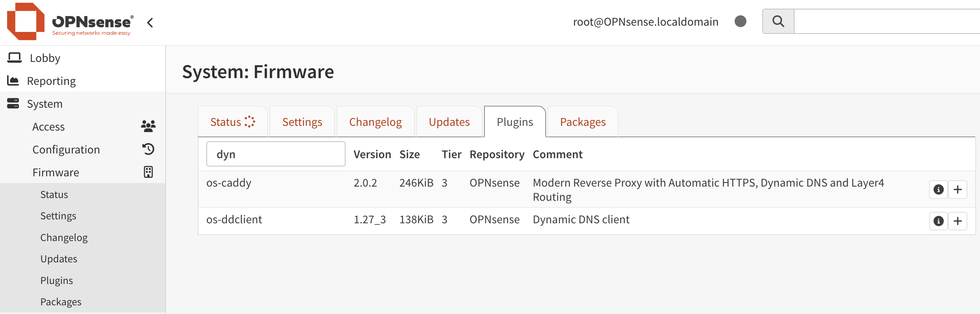980x314 pixels.
Task: Open the Changelog tab
Action: (x=375, y=122)
